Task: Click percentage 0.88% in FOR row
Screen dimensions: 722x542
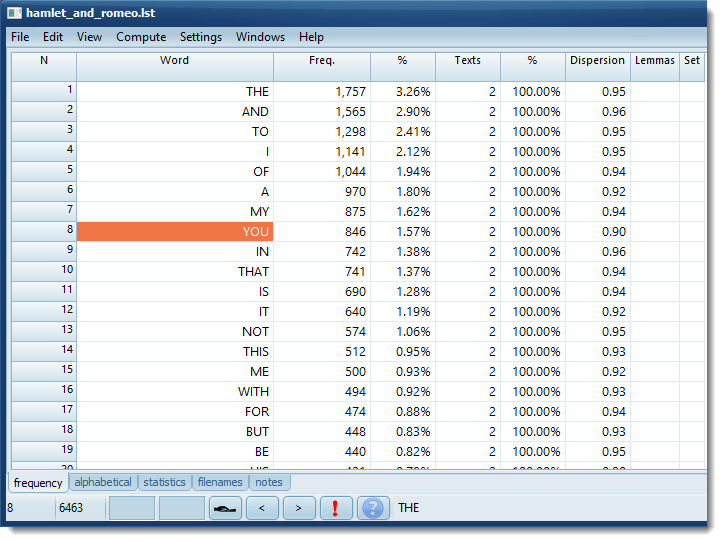Action: click(x=413, y=412)
